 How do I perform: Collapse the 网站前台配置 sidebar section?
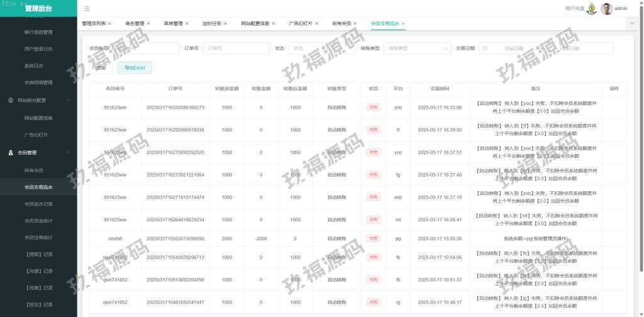[x=68, y=100]
